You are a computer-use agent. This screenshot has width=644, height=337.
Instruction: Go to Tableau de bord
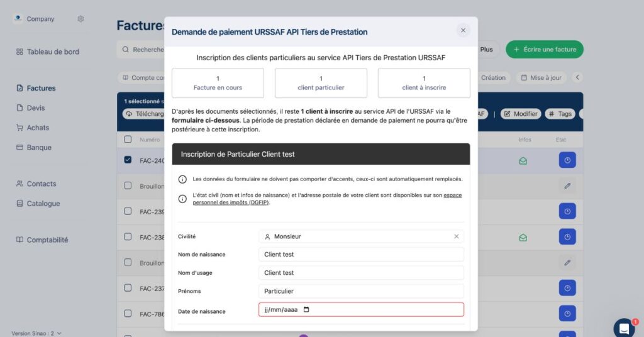coord(53,52)
